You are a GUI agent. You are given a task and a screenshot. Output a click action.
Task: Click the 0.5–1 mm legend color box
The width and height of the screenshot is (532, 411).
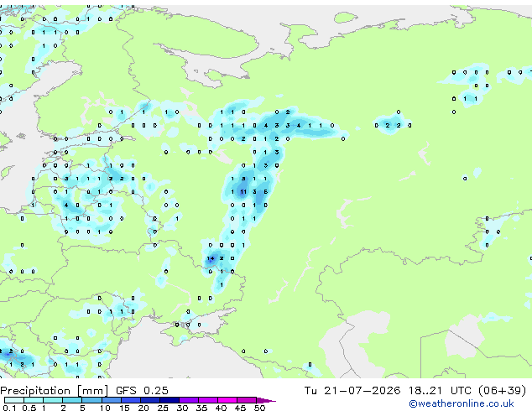34,400
